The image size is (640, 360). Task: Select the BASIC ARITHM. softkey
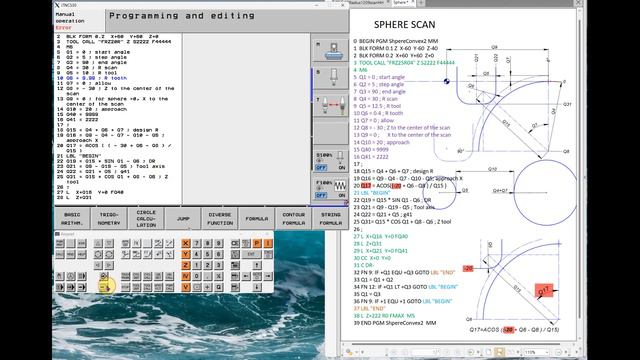click(72, 219)
